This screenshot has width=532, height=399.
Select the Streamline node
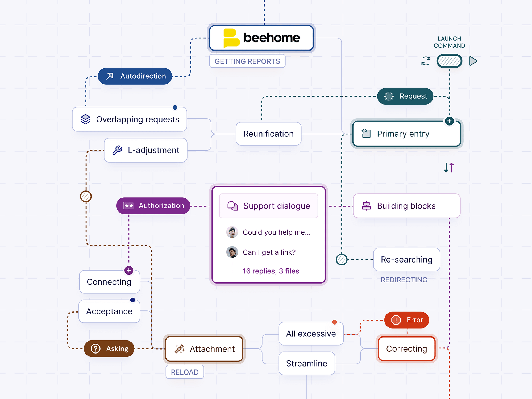[307, 363]
